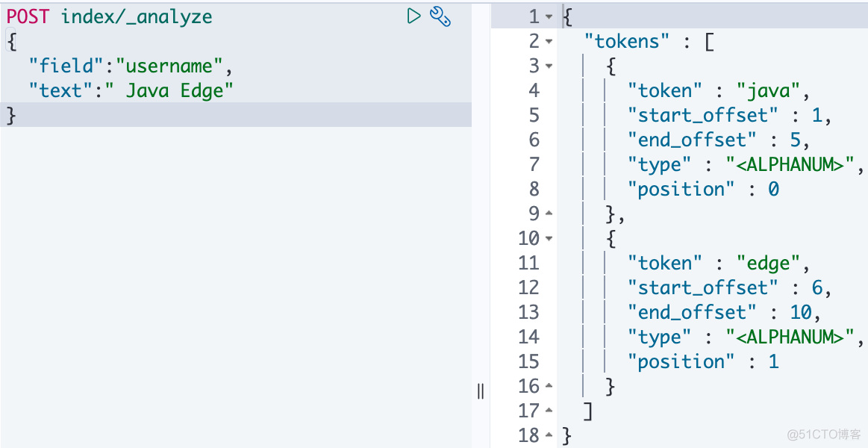Collapse the root object at line 1
This screenshot has width=868, height=448.
tap(549, 17)
